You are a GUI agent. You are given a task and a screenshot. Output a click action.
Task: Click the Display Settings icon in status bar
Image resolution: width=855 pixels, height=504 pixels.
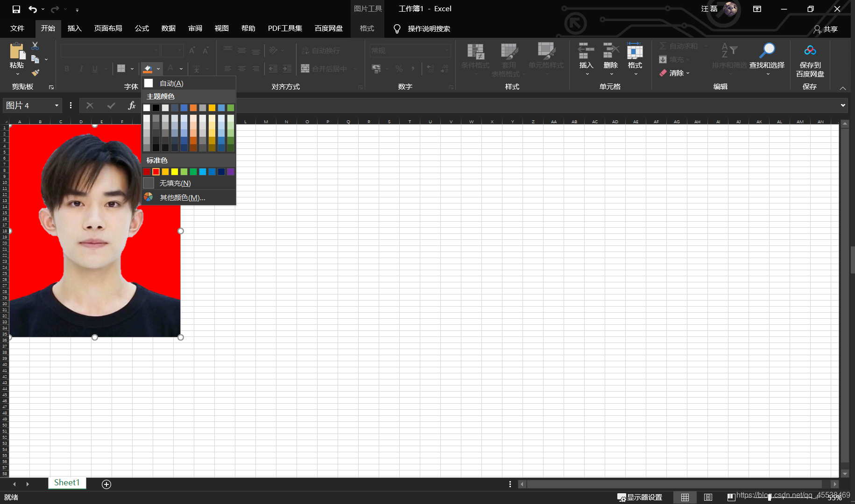(622, 497)
